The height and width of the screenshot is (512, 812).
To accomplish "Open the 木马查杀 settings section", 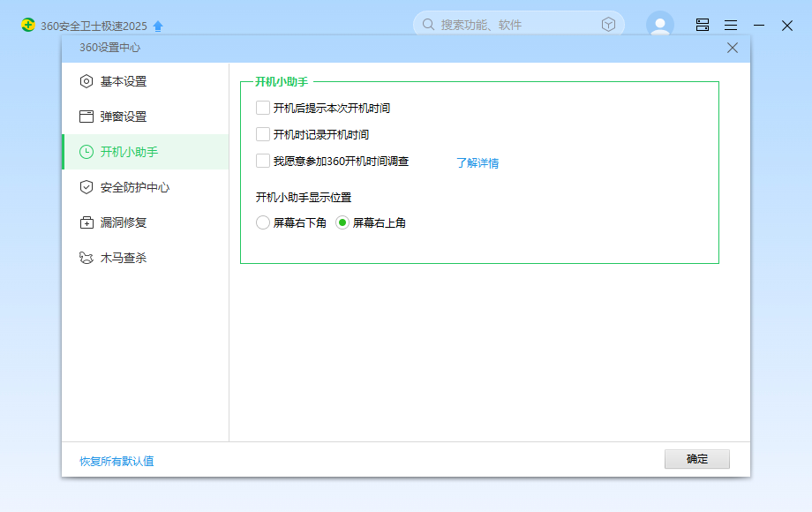I will [x=123, y=258].
